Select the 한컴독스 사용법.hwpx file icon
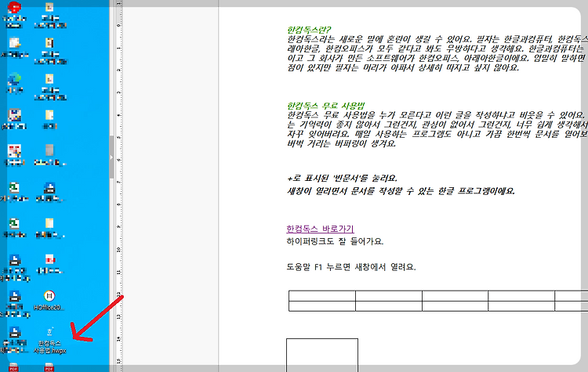This screenshot has width=588, height=372. tap(49, 341)
